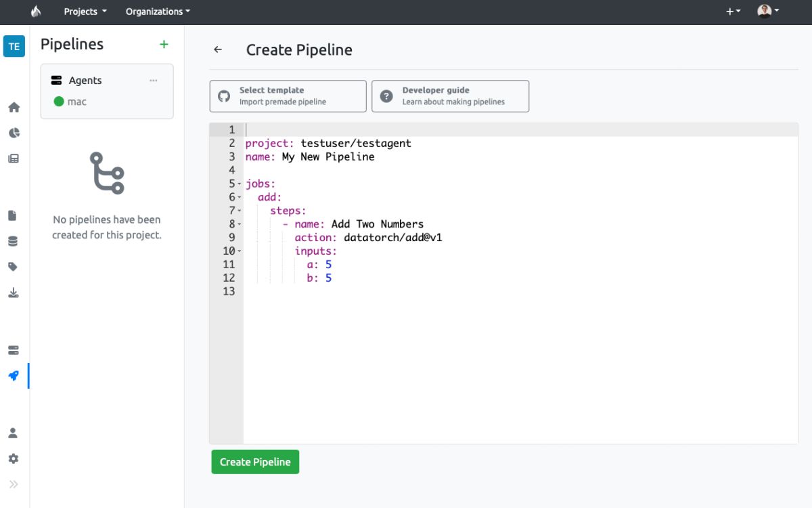Image resolution: width=812 pixels, height=508 pixels.
Task: Select the rocket pipelines sidebar icon
Action: coord(14,376)
